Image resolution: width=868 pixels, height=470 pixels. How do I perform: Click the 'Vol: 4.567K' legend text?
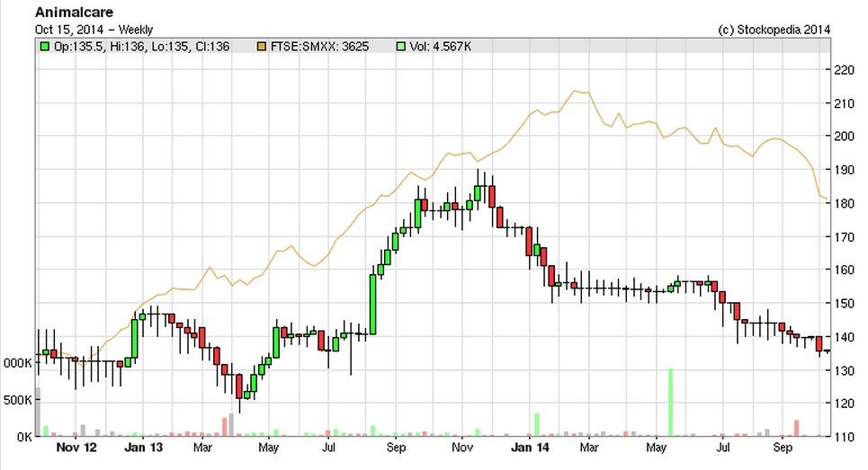(x=440, y=47)
